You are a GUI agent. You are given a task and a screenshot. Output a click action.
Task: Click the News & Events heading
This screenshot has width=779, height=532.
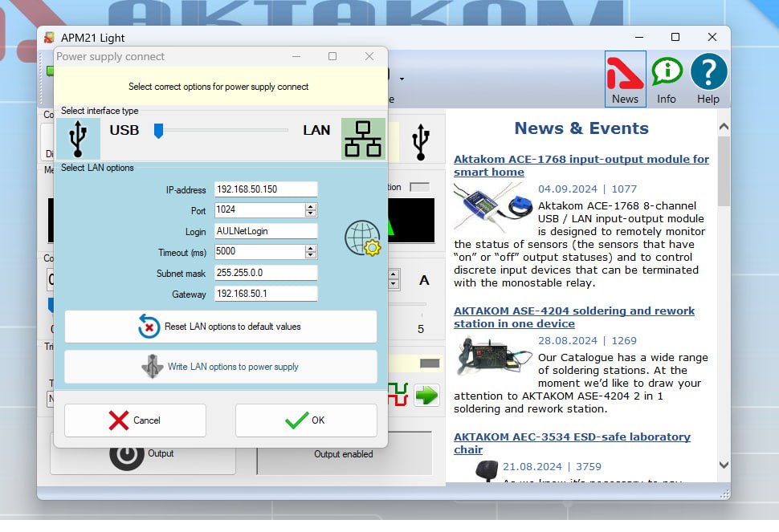[581, 128]
